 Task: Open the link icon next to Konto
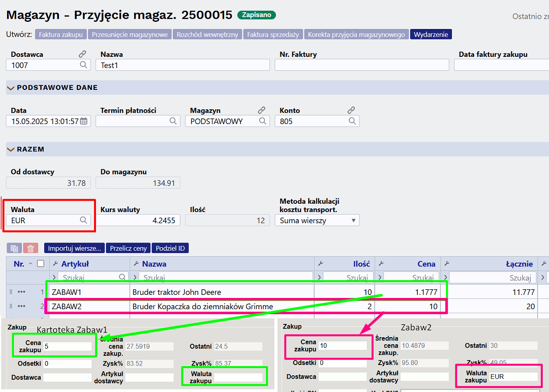pyautogui.click(x=351, y=110)
